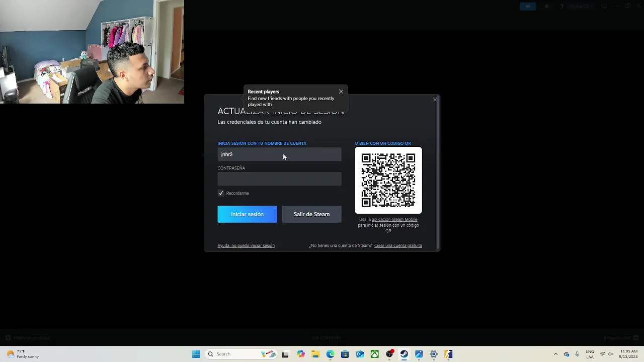Open the Wi-Fi network tray icon

point(603,354)
